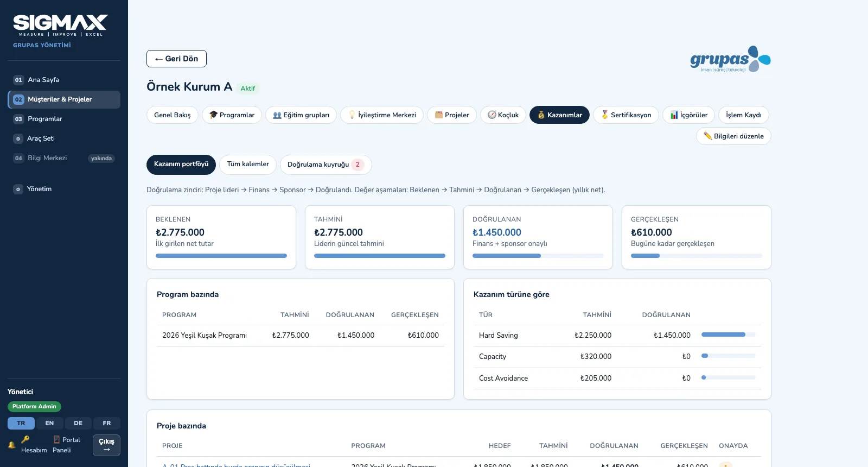Screen dimensions: 868x467
Task: Switch to Eğitim grupları tab
Action: 301,115
